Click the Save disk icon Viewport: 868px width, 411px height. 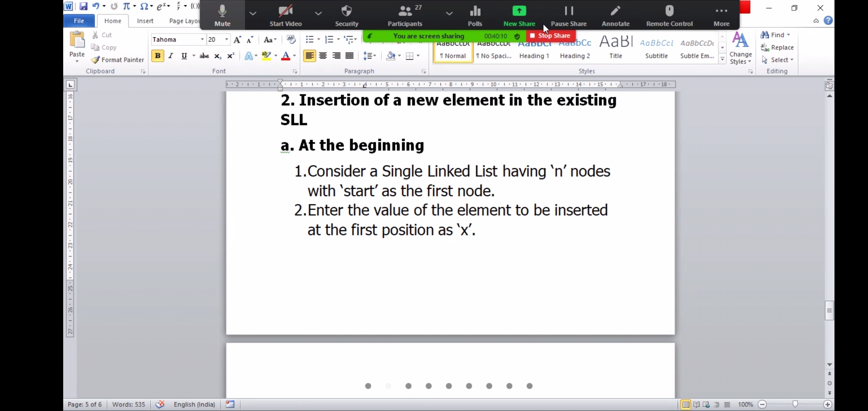click(83, 6)
